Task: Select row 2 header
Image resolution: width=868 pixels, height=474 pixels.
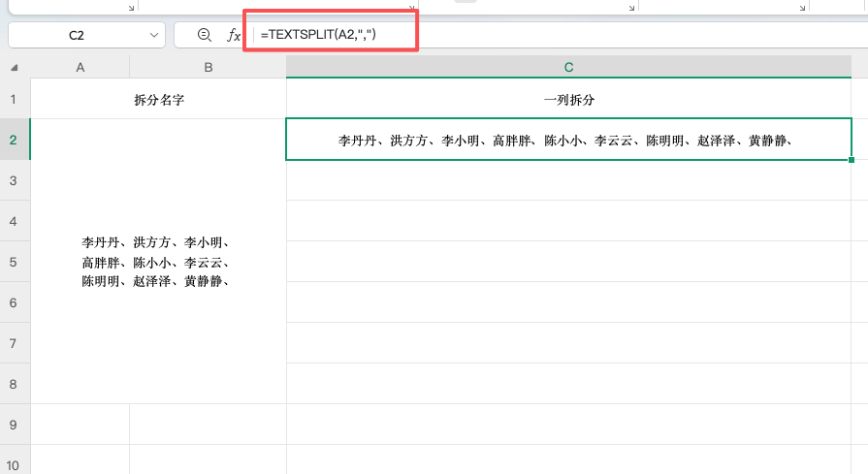Action: 15,140
